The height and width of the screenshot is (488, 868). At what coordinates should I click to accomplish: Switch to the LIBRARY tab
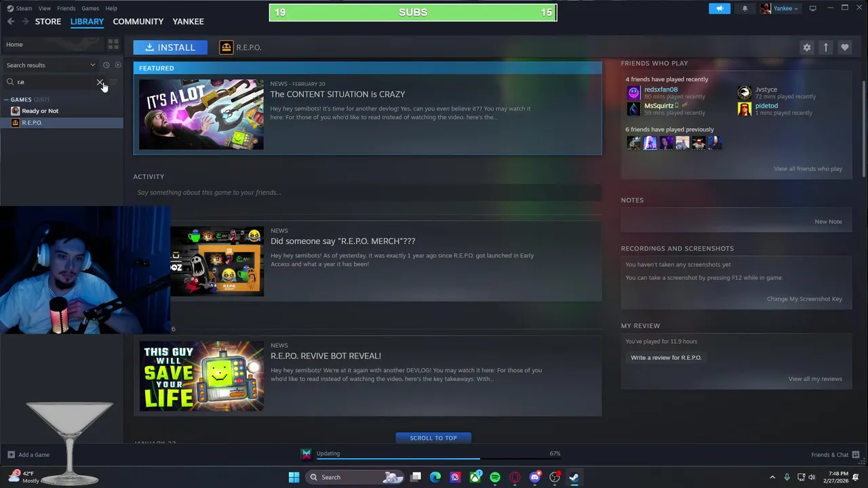pyautogui.click(x=87, y=22)
